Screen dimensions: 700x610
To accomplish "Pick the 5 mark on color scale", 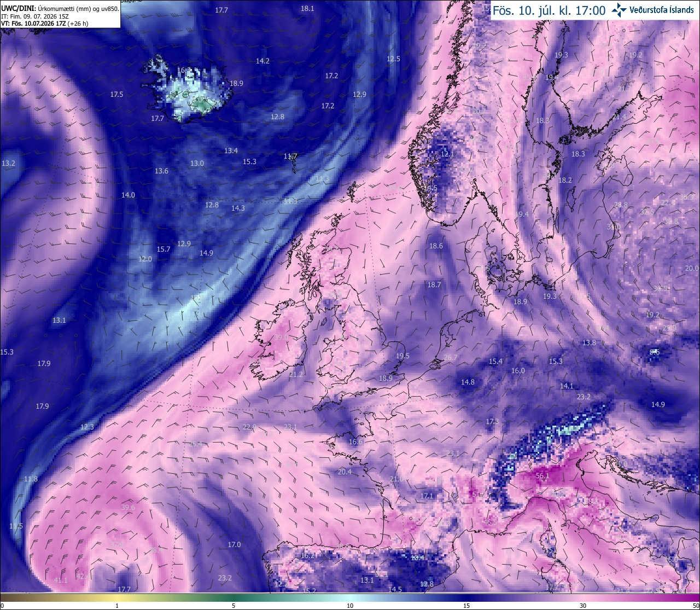I will (234, 606).
